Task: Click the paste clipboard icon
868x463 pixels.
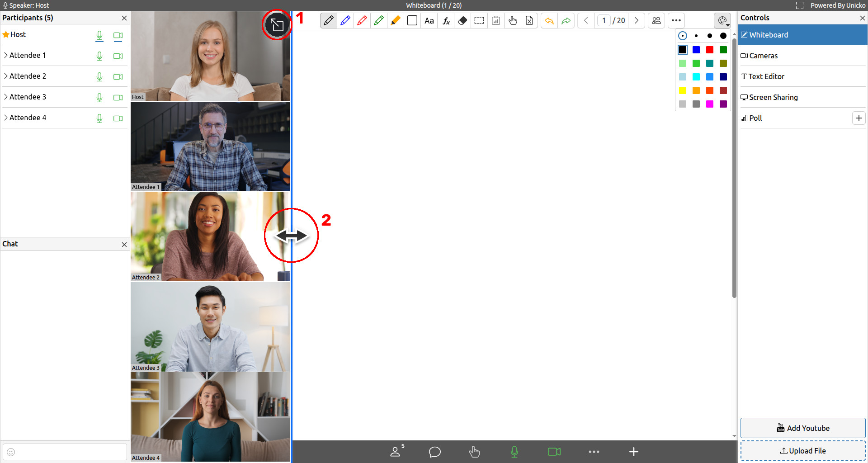Action: point(496,20)
